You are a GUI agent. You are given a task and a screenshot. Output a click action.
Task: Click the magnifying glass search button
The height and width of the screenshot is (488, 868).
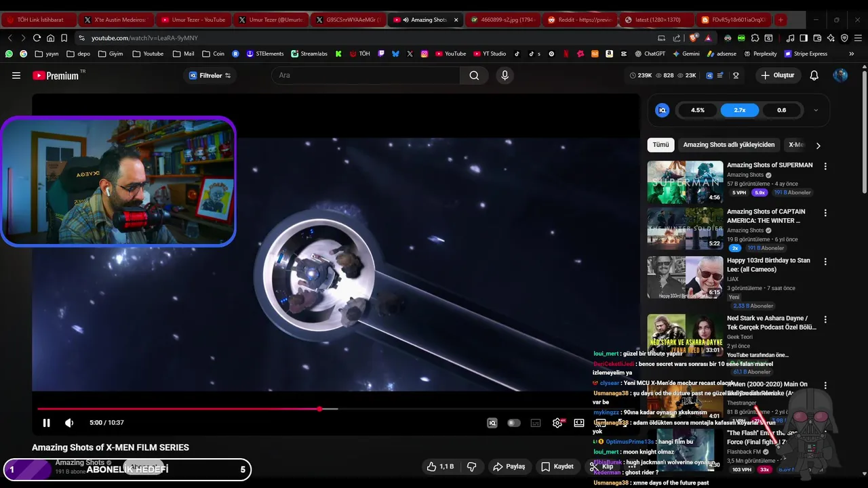474,75
